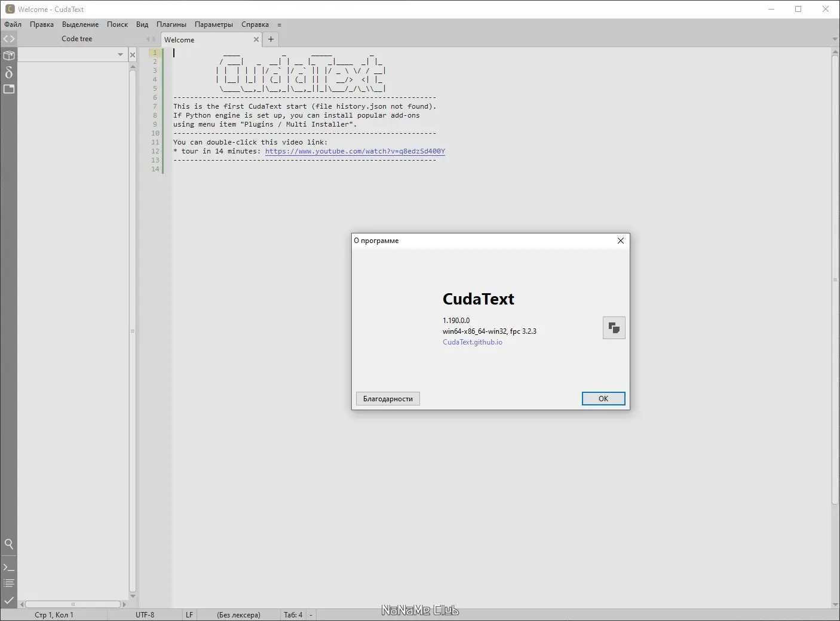
Task: Click the "CudaText" heading in the about dialog
Action: pyautogui.click(x=479, y=299)
